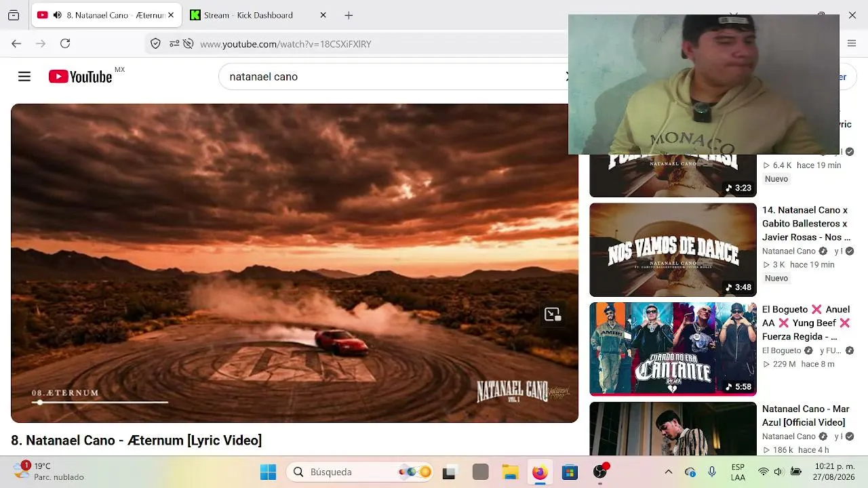Viewport: 868px width, 488px height.
Task: Click the cloud sync tray icon
Action: click(690, 472)
